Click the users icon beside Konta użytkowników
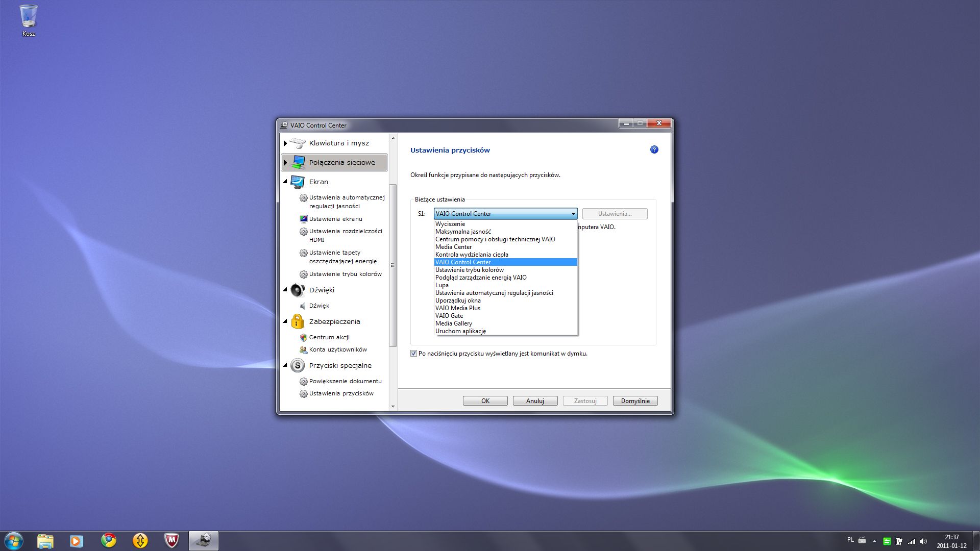Image resolution: width=980 pixels, height=551 pixels. coord(303,349)
